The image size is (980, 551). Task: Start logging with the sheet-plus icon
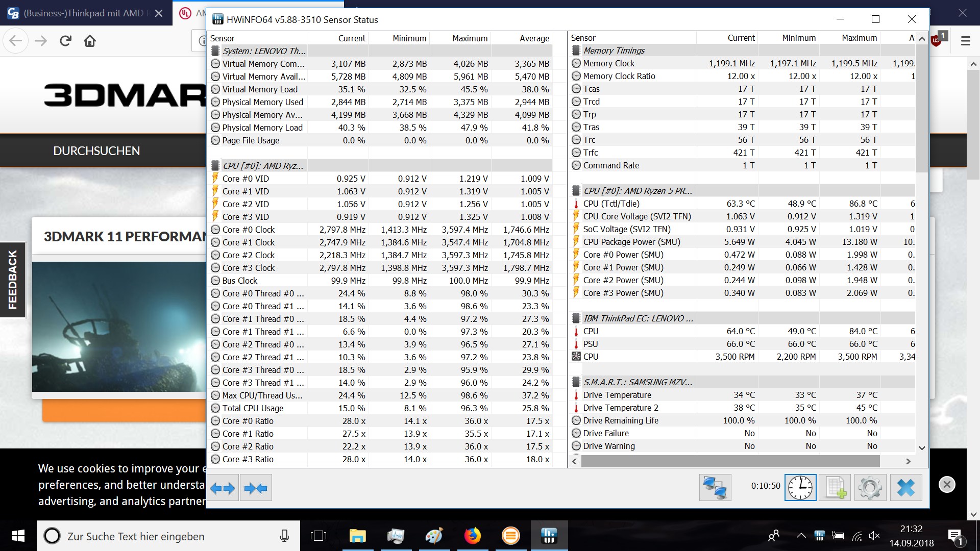pos(835,487)
